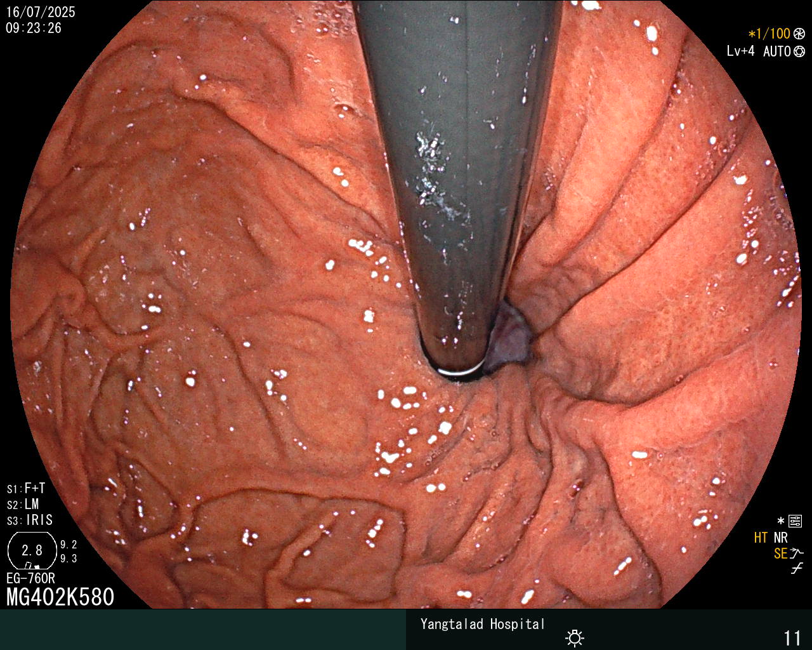Click the iris aperture icon next to AUTO
Viewport: 812px width, 650px height.
(799, 51)
